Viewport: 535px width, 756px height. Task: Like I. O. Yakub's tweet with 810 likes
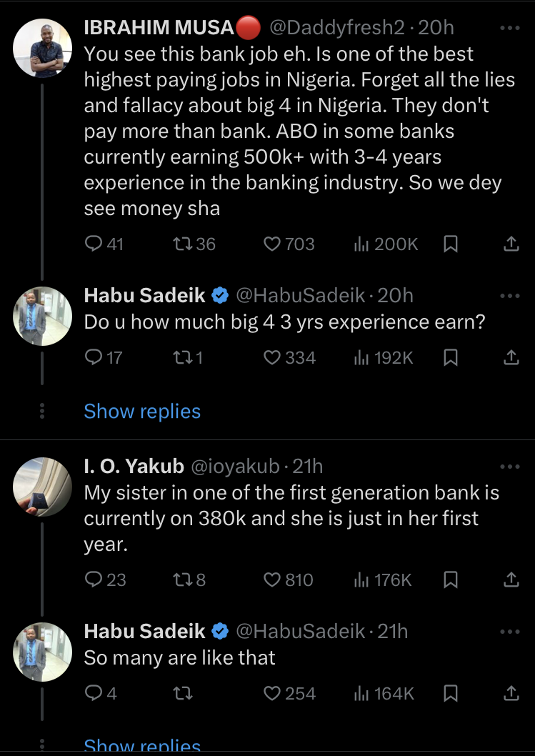click(289, 580)
